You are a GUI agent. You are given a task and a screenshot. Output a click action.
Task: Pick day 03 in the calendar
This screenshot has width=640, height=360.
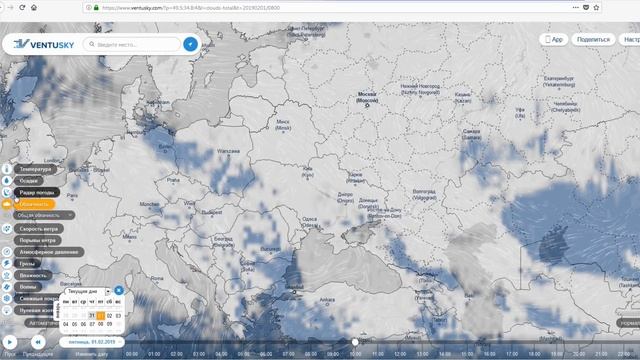(118, 316)
